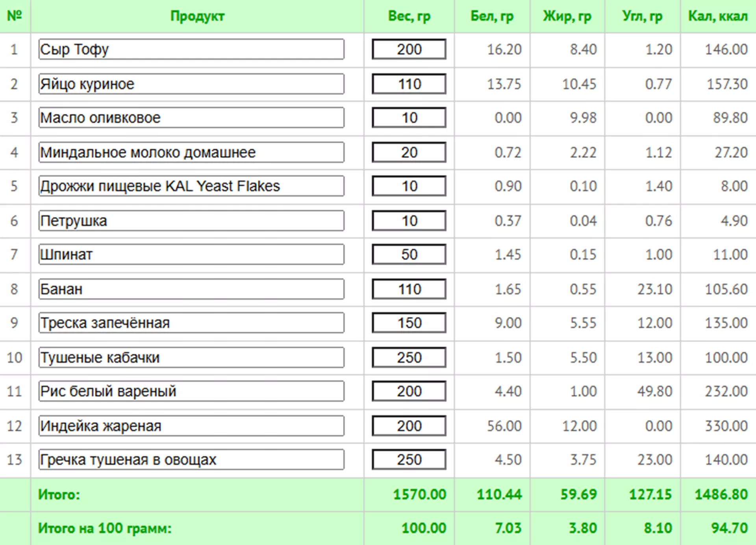Image resolution: width=756 pixels, height=545 pixels.
Task: Click weight field for Рис белый вареный
Action: tap(409, 391)
